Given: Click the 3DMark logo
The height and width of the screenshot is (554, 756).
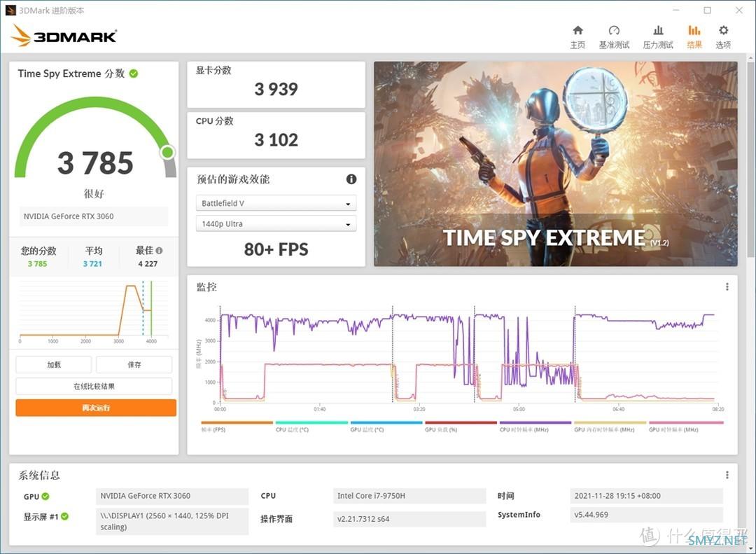Looking at the screenshot, I should tap(64, 35).
